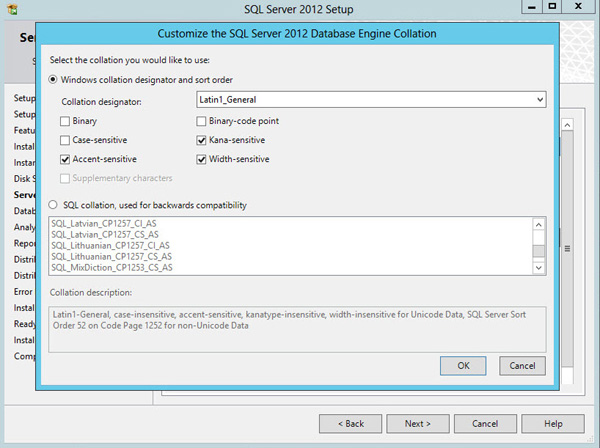Click the Error step in setup sidebar
The height and width of the screenshot is (448, 600).
pos(23,292)
